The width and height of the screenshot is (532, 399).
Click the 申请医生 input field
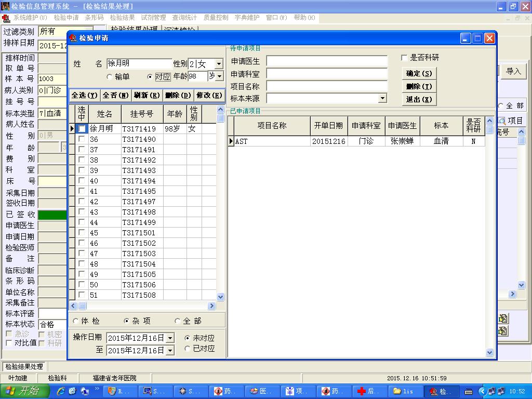327,61
